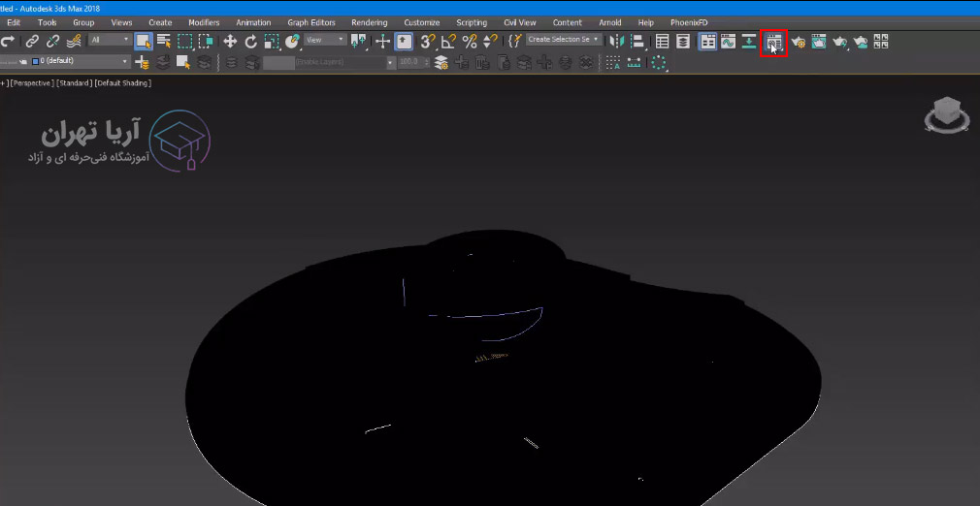Screen dimensions: 980x506
Task: Toggle Angle Snap
Action: [448, 42]
